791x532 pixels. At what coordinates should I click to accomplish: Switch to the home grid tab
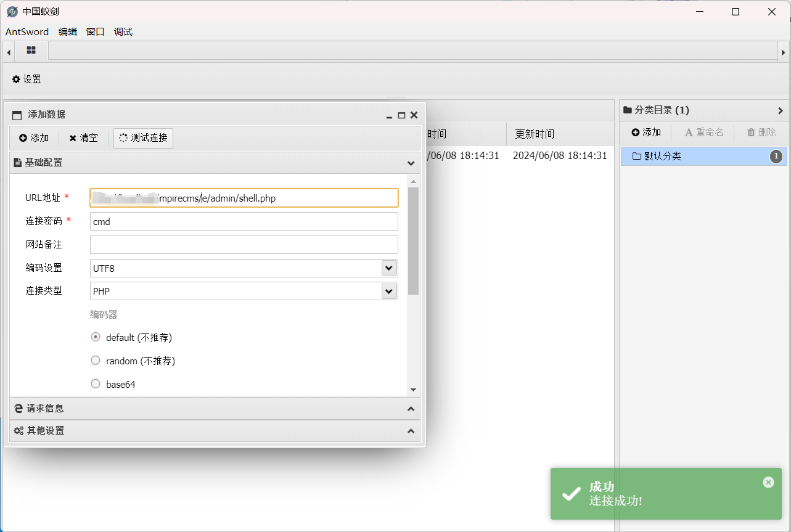click(31, 51)
